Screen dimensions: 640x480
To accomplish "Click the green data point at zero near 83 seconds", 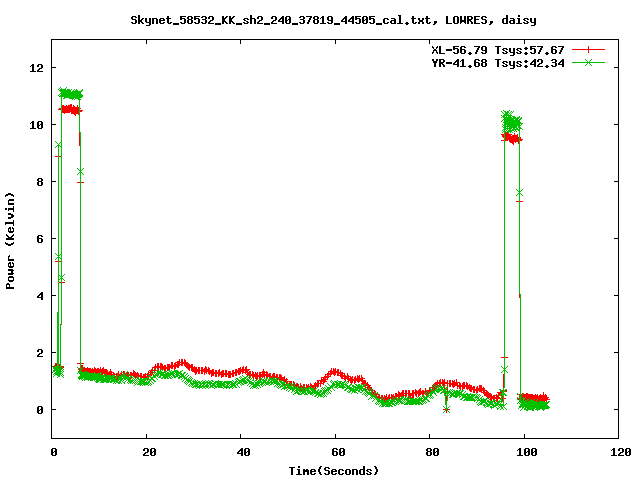I will [x=446, y=409].
